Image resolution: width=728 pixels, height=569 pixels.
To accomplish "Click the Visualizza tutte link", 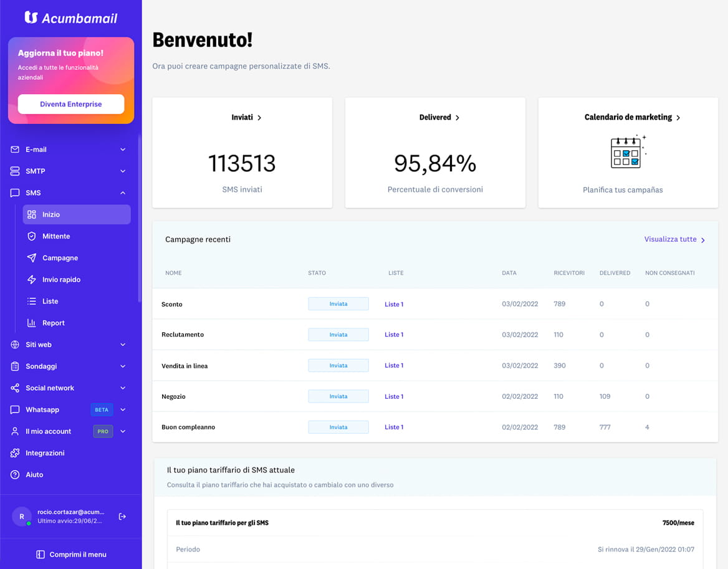I will 674,239.
